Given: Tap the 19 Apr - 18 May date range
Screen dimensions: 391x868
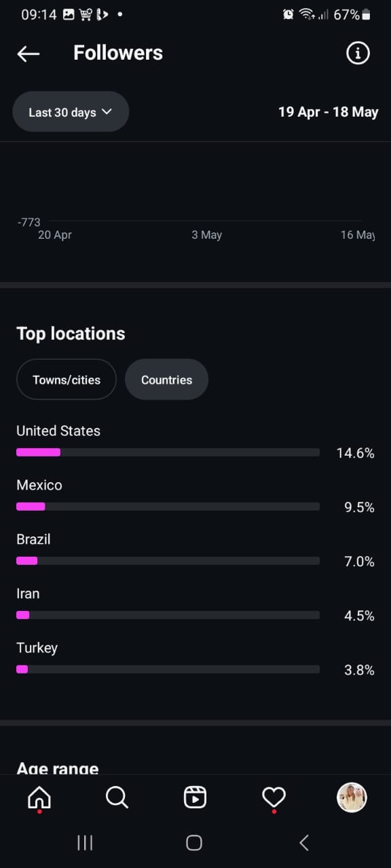Looking at the screenshot, I should (x=328, y=112).
